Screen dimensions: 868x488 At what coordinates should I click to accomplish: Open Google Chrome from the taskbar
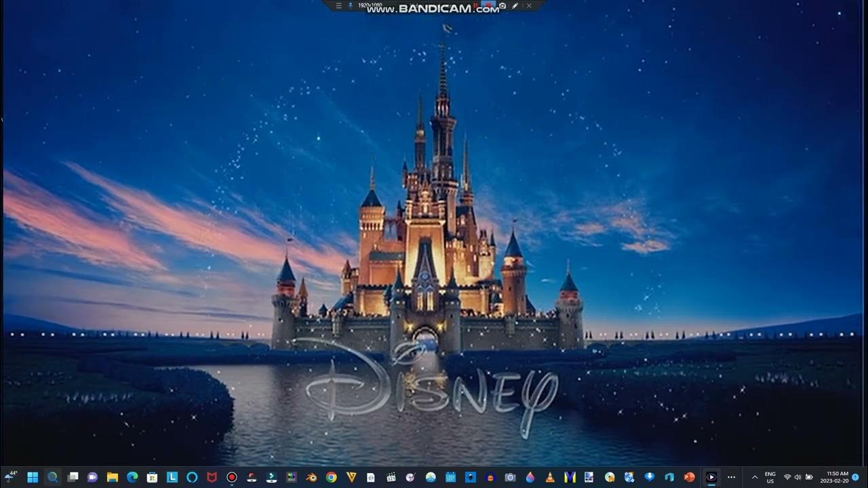[x=331, y=477]
